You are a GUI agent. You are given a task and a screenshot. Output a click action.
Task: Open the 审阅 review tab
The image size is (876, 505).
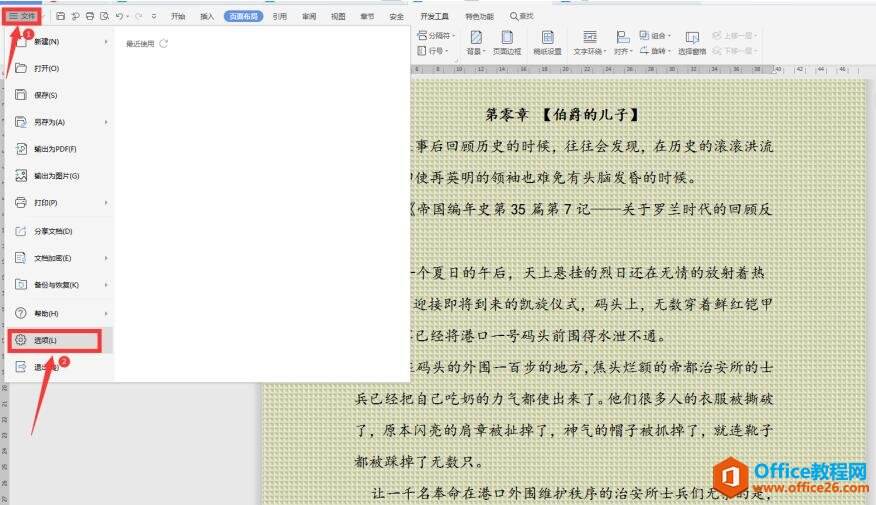pyautogui.click(x=309, y=16)
